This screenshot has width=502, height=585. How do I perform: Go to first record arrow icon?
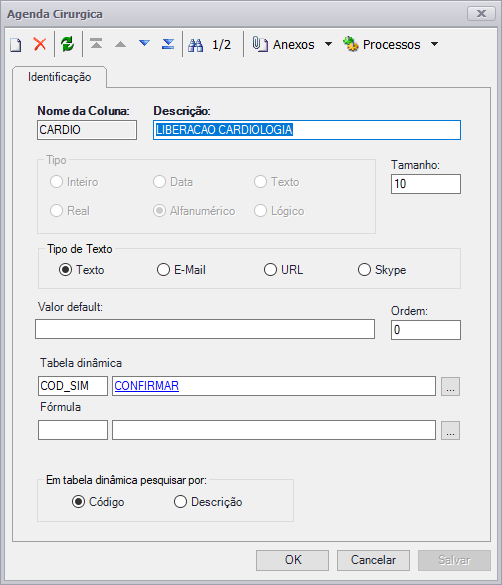click(x=96, y=44)
